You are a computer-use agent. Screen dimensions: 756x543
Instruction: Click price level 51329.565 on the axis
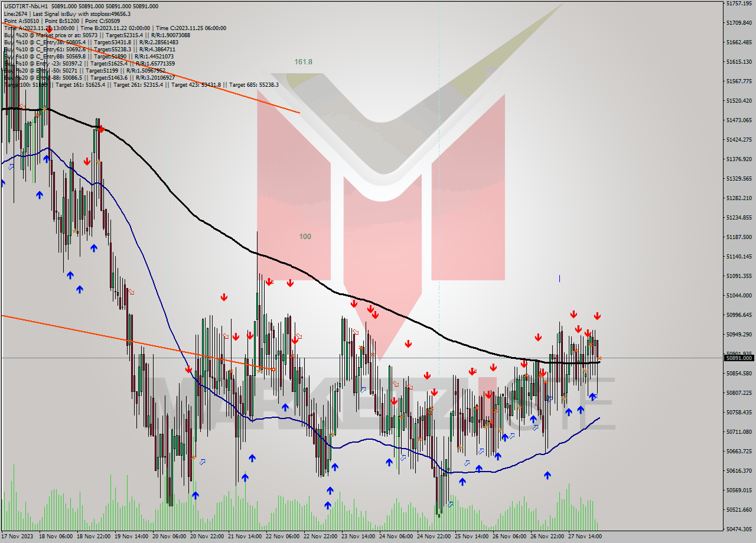tap(739, 178)
